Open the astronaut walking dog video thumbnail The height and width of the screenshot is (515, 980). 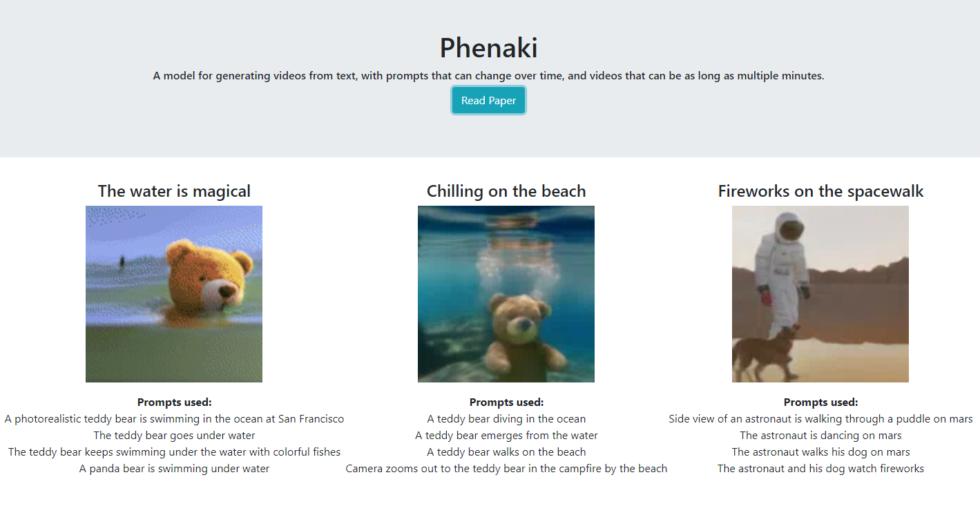(820, 294)
